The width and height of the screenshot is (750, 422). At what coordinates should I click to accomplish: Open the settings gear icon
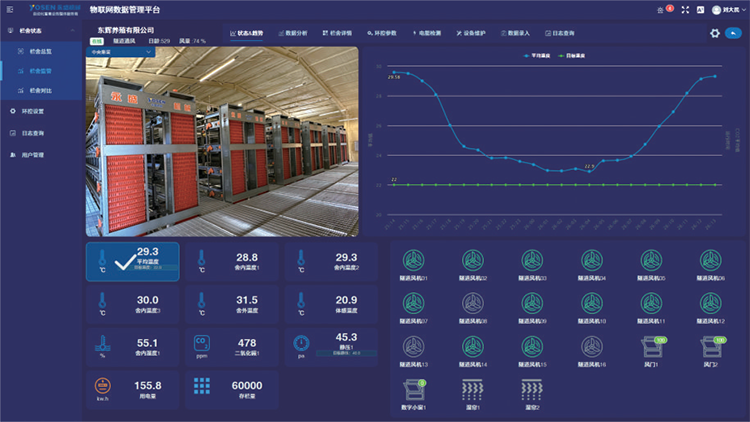pyautogui.click(x=715, y=33)
